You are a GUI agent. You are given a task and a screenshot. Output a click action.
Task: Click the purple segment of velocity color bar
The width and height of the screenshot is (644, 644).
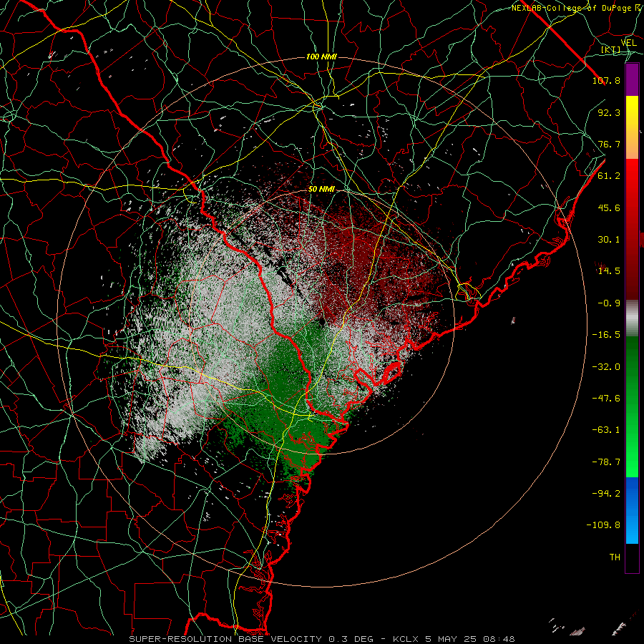[632, 79]
